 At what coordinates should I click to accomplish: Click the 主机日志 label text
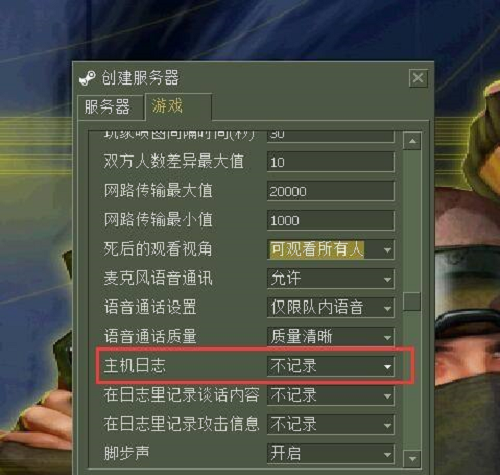[x=135, y=366]
